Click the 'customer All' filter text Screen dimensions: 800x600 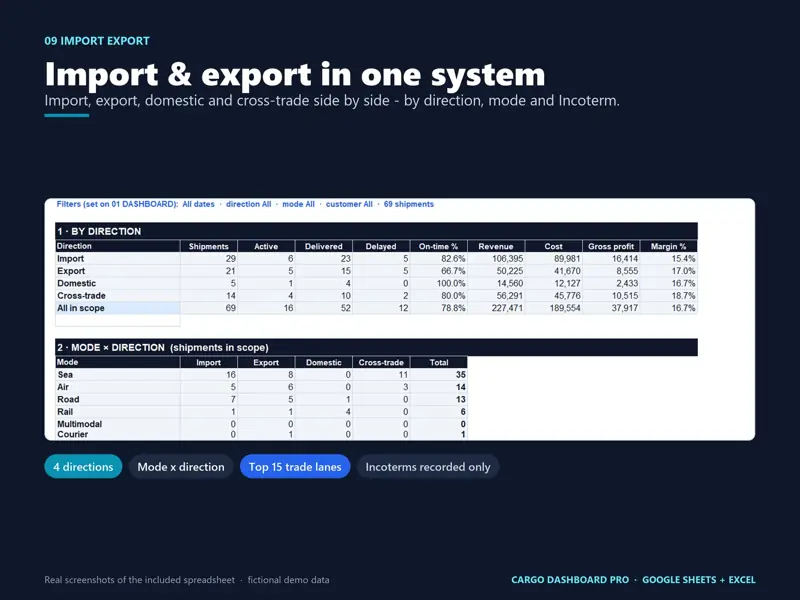349,204
